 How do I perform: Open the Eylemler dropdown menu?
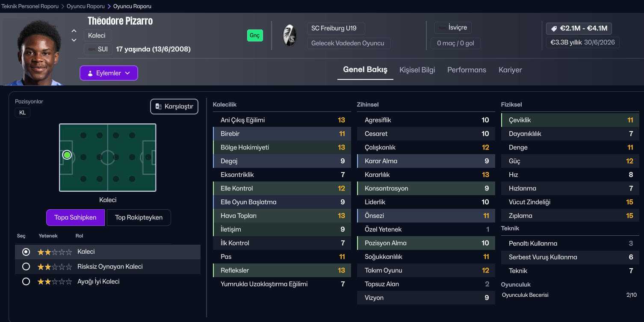109,73
